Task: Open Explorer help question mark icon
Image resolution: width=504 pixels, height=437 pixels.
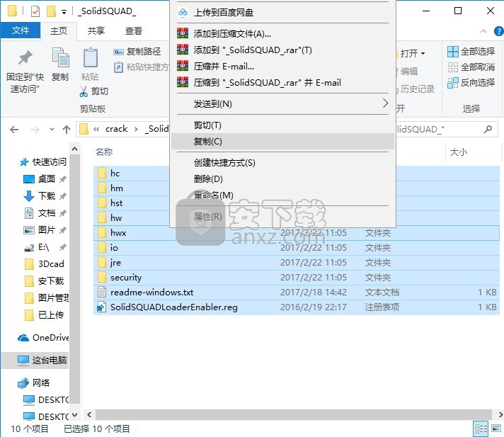Action: 498,31
